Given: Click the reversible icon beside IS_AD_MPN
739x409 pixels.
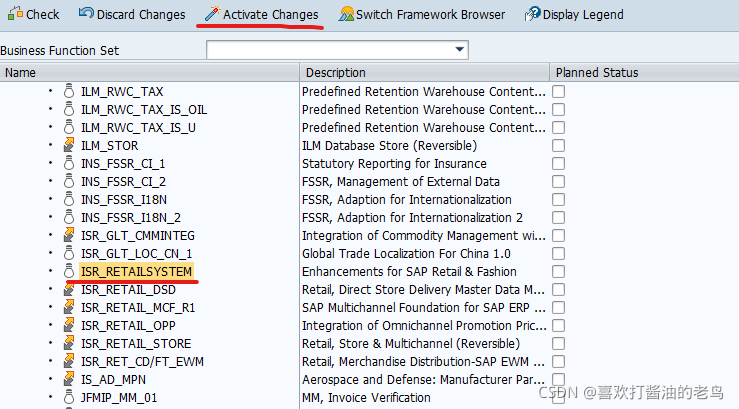Looking at the screenshot, I should coord(69,379).
